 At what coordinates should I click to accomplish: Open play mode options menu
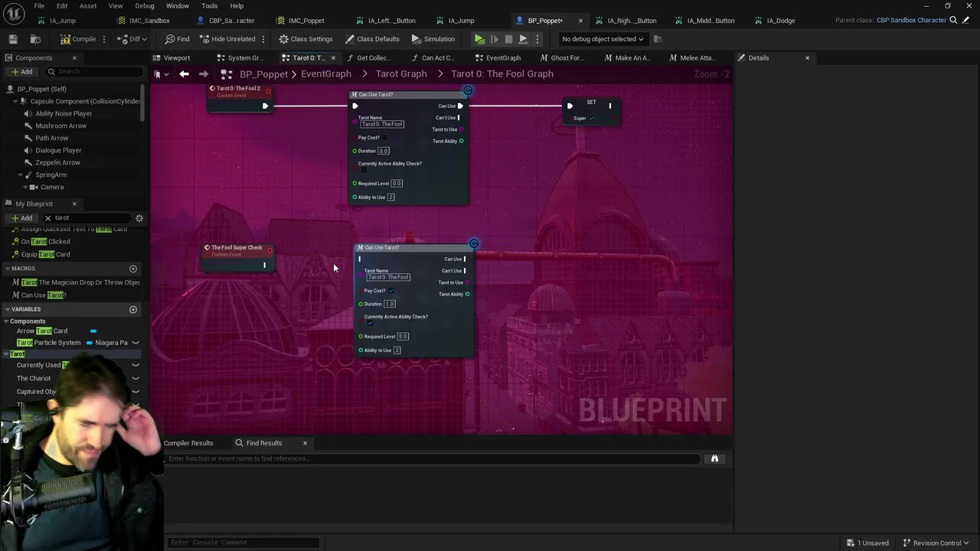click(537, 39)
